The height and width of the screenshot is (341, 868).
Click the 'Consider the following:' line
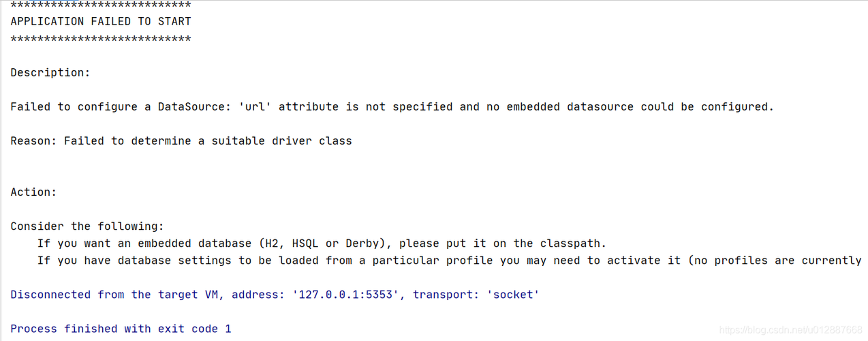tap(87, 226)
